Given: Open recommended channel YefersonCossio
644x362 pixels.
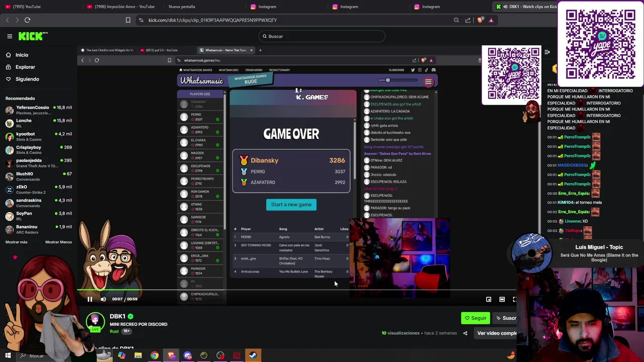Looking at the screenshot, I should coord(39,110).
